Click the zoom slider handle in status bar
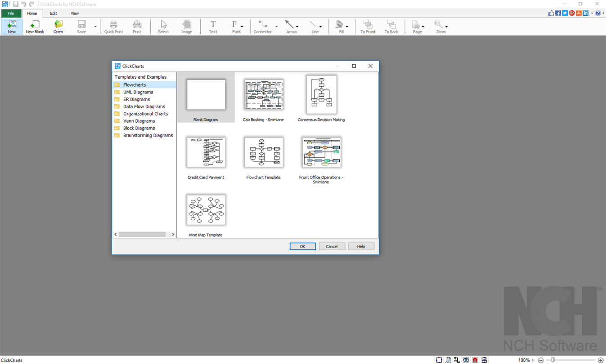606x364 pixels. click(x=553, y=360)
